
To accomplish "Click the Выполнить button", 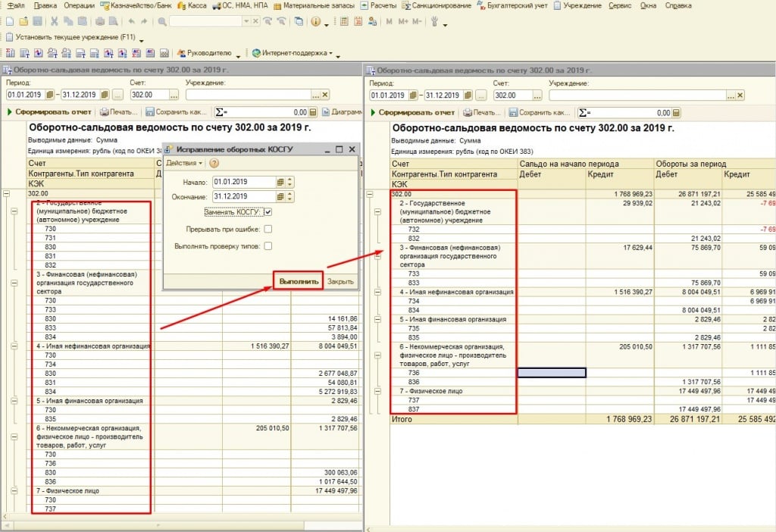I will pos(299,281).
